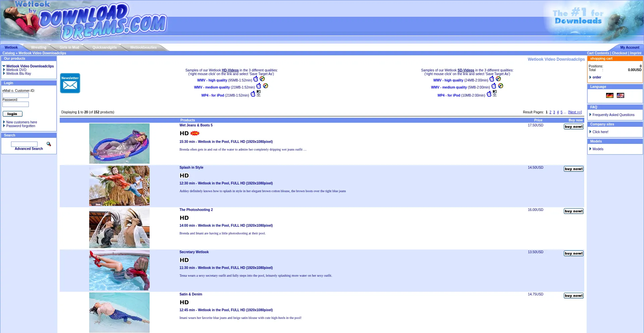Open Advanced Search link
Viewport: 644px width, 333px height.
29,149
